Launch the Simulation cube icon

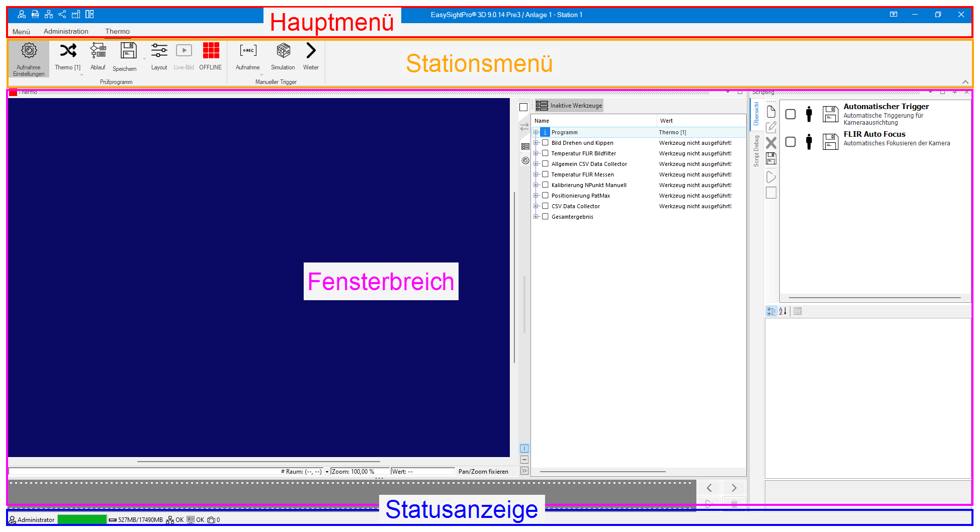tap(283, 51)
